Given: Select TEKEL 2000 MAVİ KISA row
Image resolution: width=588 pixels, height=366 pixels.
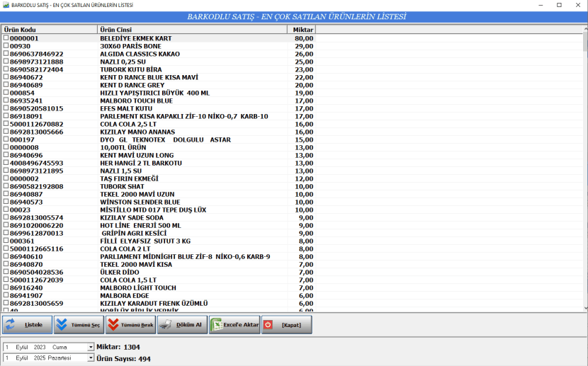Looking at the screenshot, I should (158, 265).
